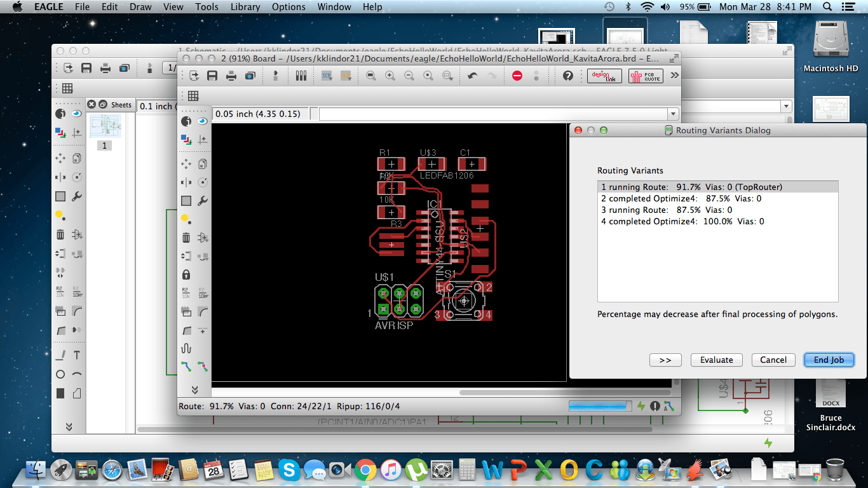Select the Meander tool in the Board palette
This screenshot has width=868, height=488.
(x=186, y=348)
